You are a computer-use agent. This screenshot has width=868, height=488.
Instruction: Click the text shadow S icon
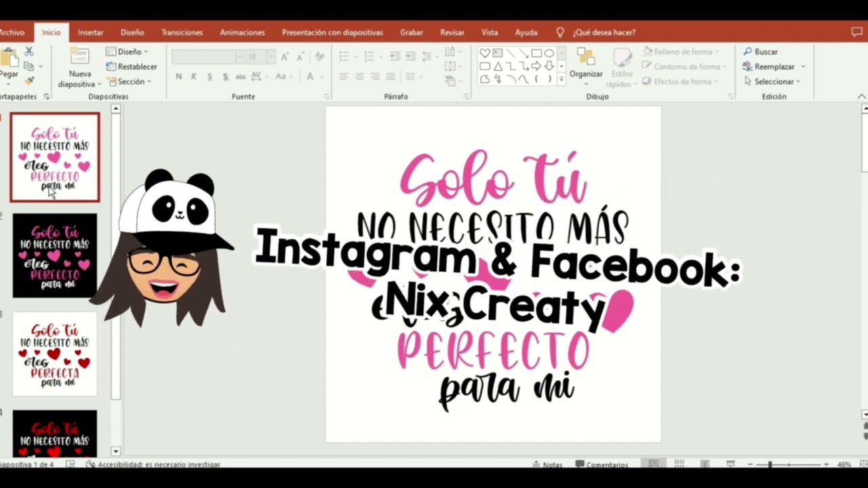[226, 77]
